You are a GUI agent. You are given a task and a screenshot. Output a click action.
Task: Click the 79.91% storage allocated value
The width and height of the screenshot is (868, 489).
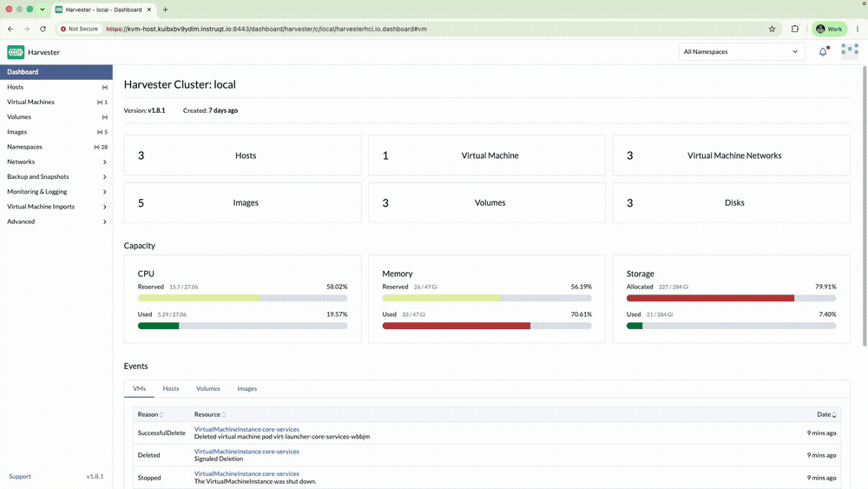click(x=825, y=287)
